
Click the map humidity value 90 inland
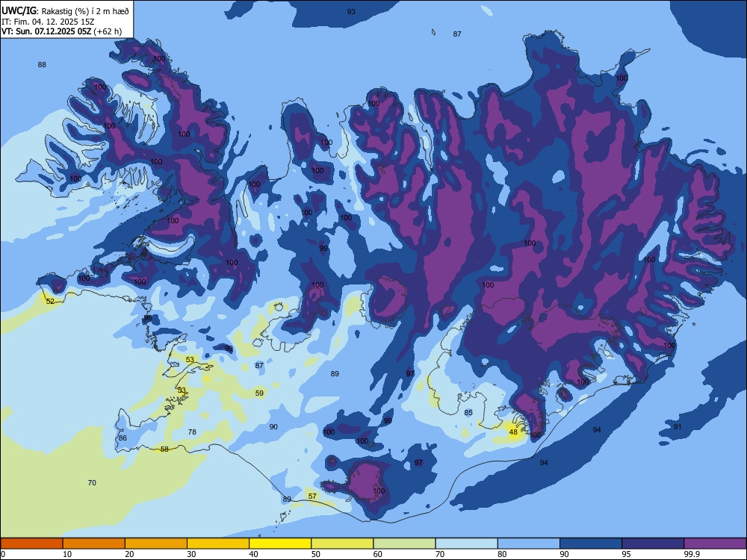[x=273, y=426]
